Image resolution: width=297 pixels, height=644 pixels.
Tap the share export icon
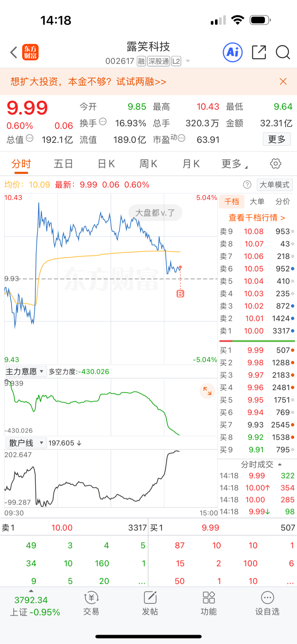[259, 52]
